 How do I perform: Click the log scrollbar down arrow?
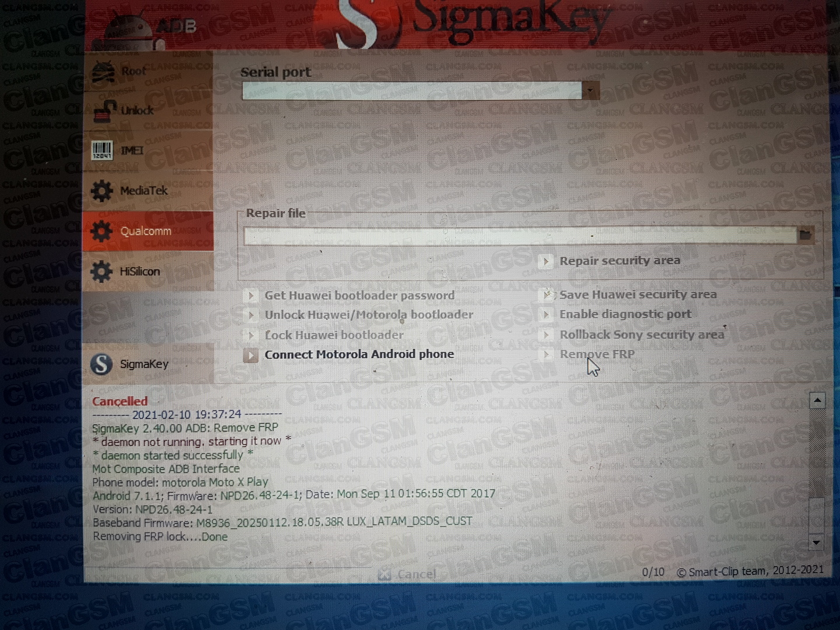tap(816, 542)
